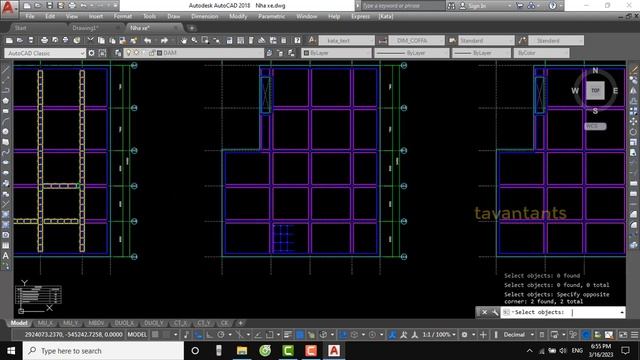The width and height of the screenshot is (640, 360).
Task: Open the File menu
Action: (30, 16)
